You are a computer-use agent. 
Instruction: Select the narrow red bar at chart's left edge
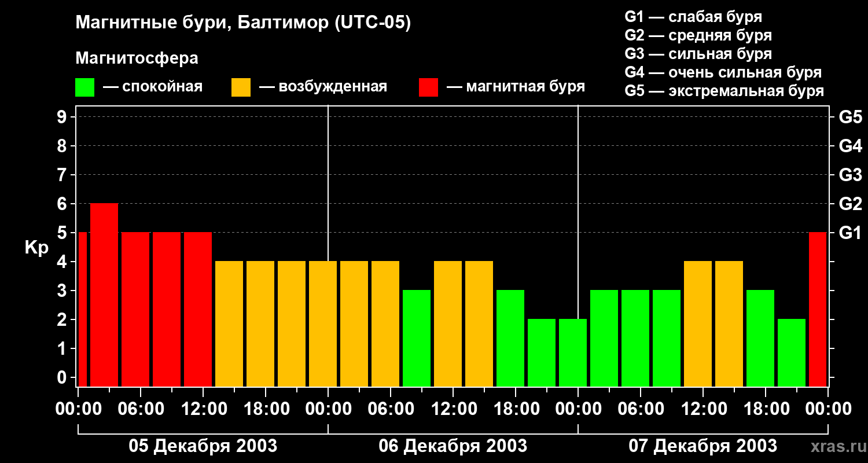pyautogui.click(x=82, y=309)
